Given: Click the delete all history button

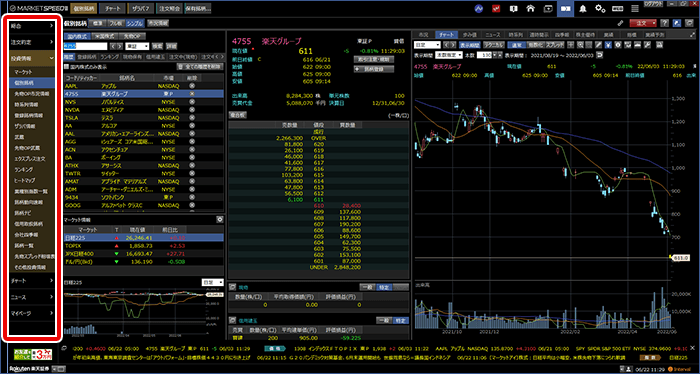Looking at the screenshot, I should pos(199,66).
